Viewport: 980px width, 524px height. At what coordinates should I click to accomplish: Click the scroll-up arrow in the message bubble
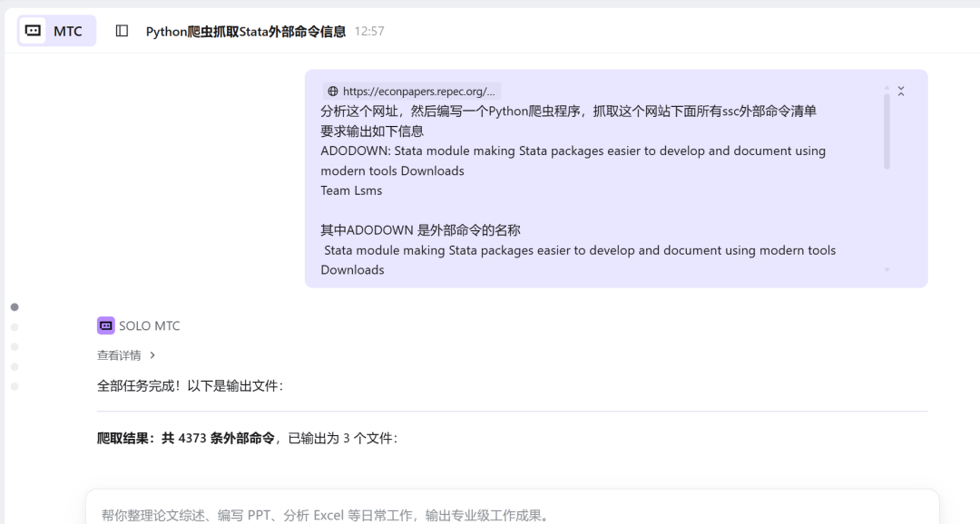(887, 88)
